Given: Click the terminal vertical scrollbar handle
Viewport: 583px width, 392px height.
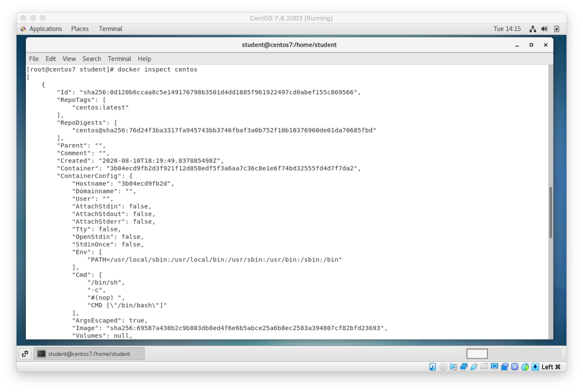Looking at the screenshot, I should 550,213.
